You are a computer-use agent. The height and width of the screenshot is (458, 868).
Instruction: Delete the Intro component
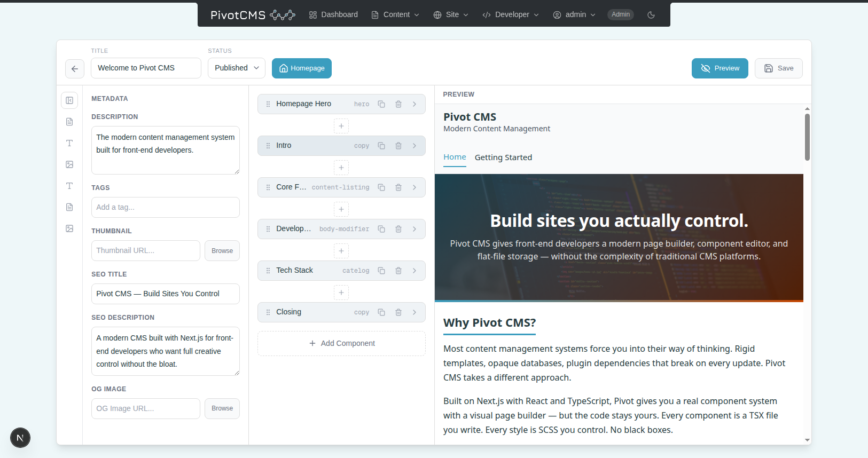click(x=398, y=146)
